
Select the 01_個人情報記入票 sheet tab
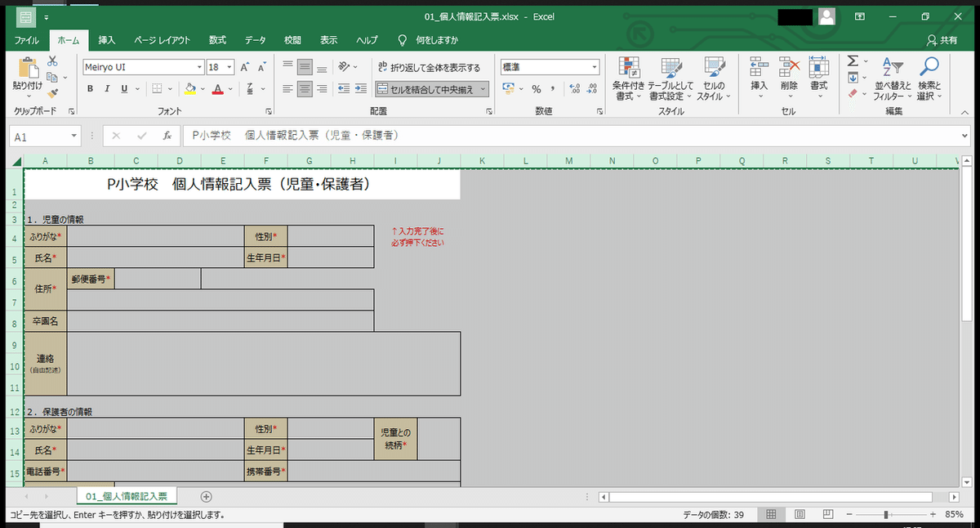click(x=127, y=495)
